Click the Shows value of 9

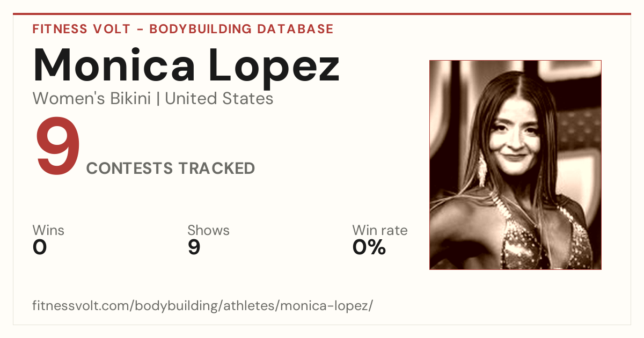coord(194,247)
